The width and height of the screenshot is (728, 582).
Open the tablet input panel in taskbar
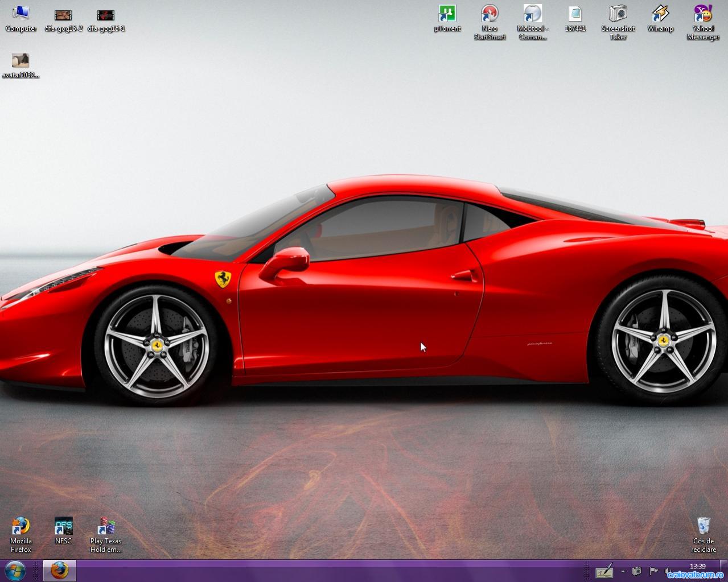click(604, 571)
